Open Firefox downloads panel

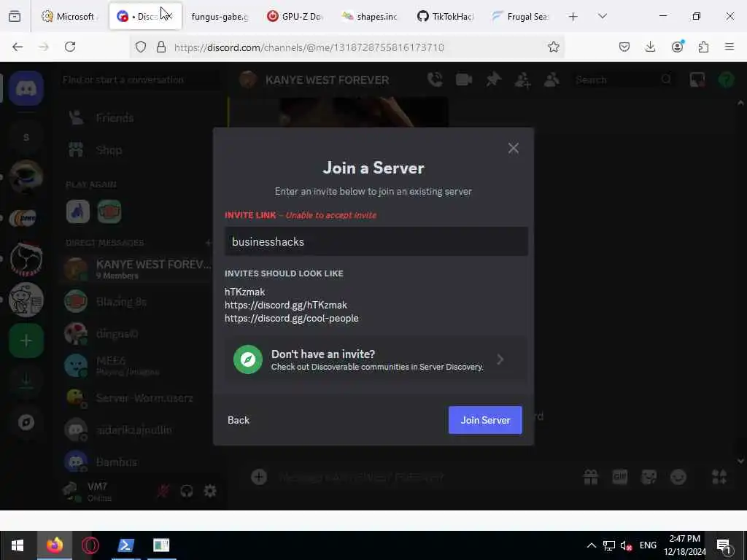[650, 47]
